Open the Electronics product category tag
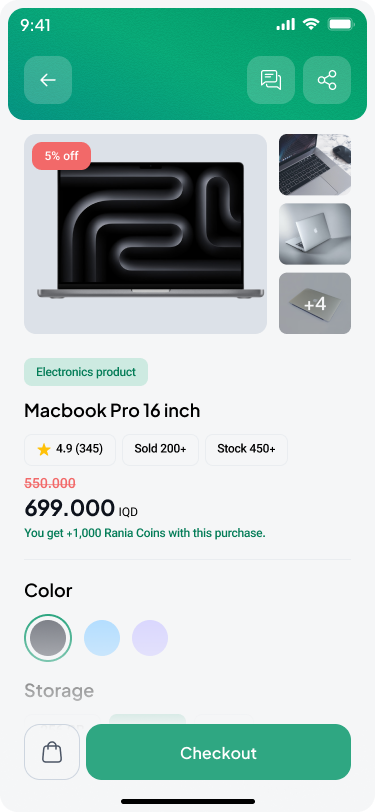The height and width of the screenshot is (812, 375). pos(86,372)
